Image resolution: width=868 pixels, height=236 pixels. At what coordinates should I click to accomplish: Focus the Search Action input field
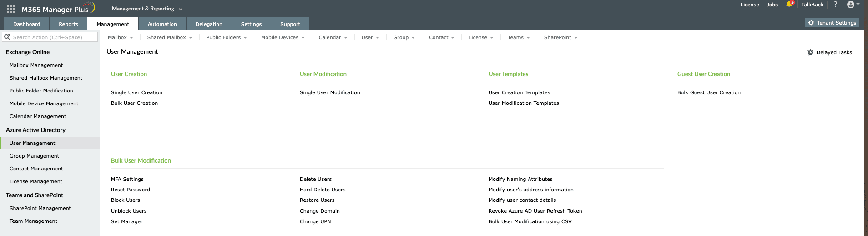point(50,37)
